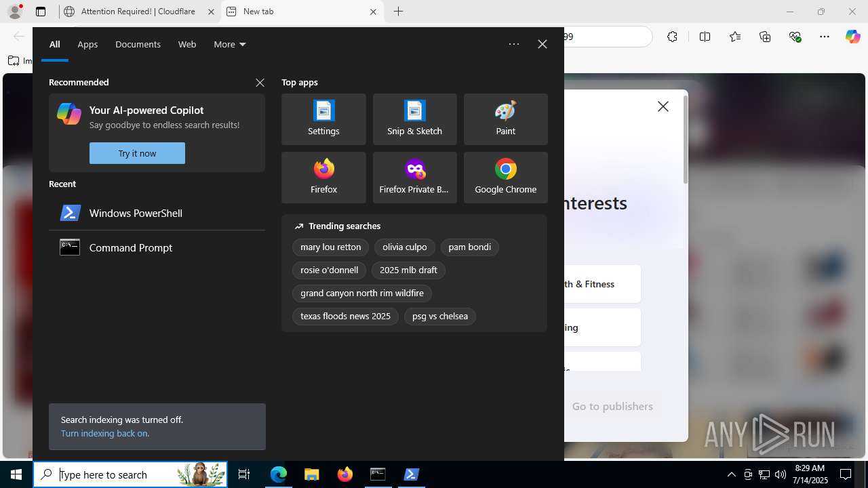The height and width of the screenshot is (488, 868).
Task: Open Edge Extensions button
Action: [672, 37]
